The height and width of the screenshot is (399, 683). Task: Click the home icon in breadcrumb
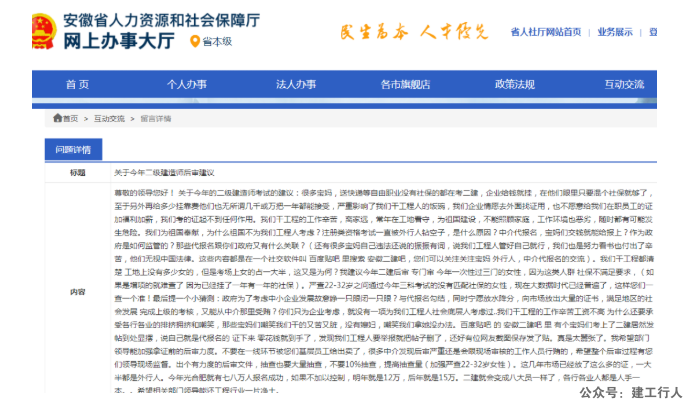click(57, 118)
